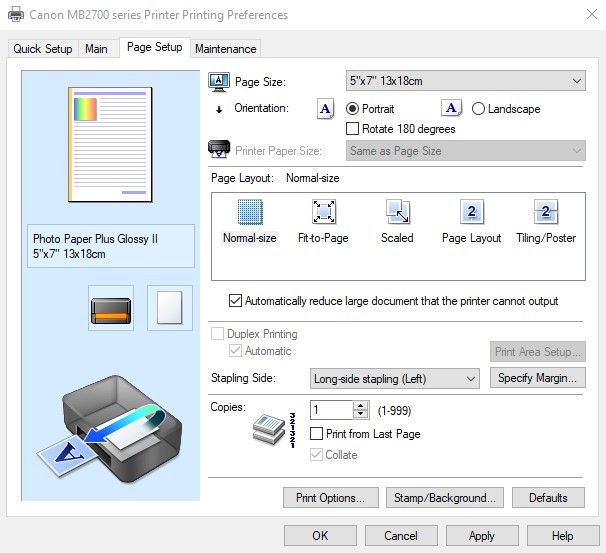Switch to the Maintenance tab
Image resolution: width=606 pixels, height=553 pixels.
pyautogui.click(x=226, y=48)
